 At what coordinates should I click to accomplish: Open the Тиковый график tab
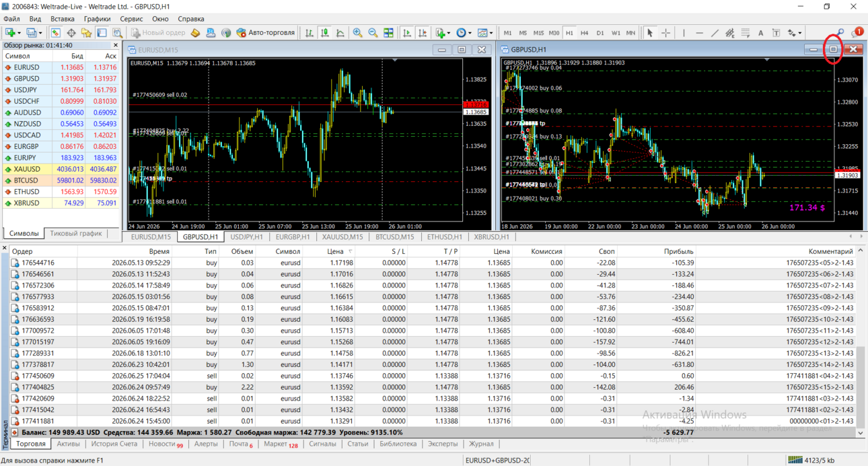pyautogui.click(x=76, y=234)
